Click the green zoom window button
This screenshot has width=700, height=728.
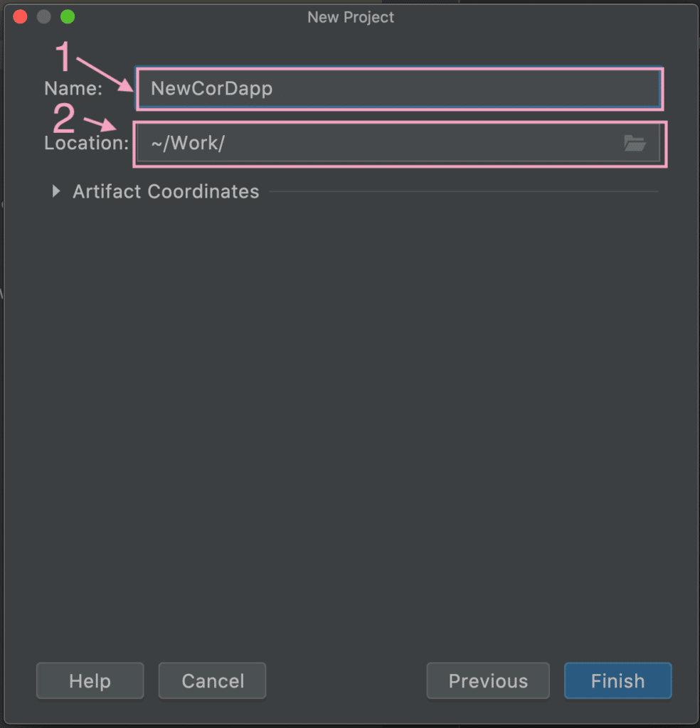tap(68, 17)
